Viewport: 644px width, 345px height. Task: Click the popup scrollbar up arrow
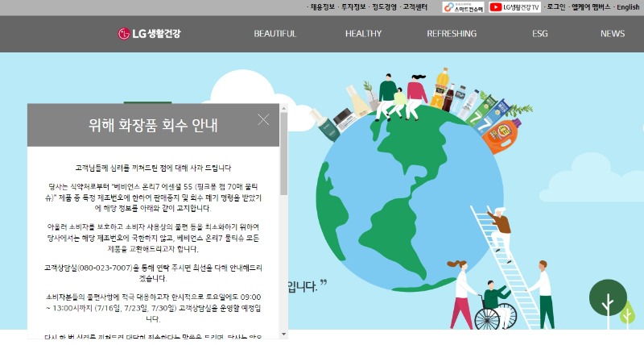click(284, 109)
